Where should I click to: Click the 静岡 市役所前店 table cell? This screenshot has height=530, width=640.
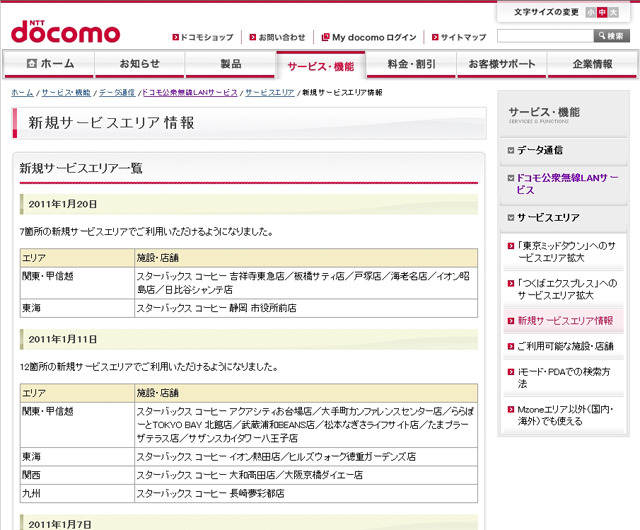tap(306, 308)
